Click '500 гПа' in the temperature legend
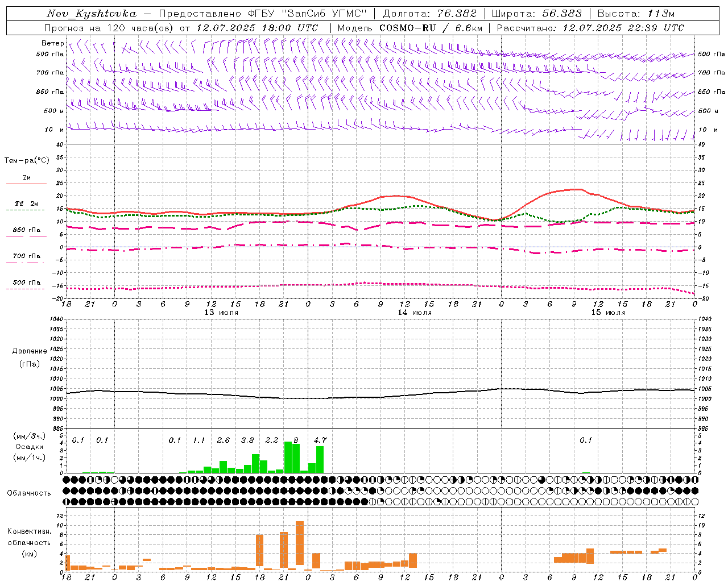 pos(27,282)
